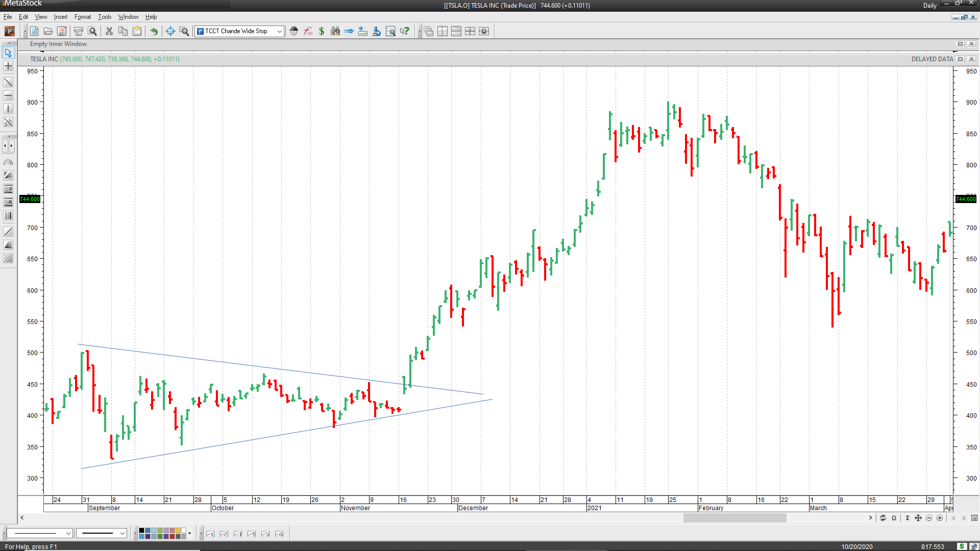
Task: Click the status bar network computer icon
Action: (x=973, y=546)
